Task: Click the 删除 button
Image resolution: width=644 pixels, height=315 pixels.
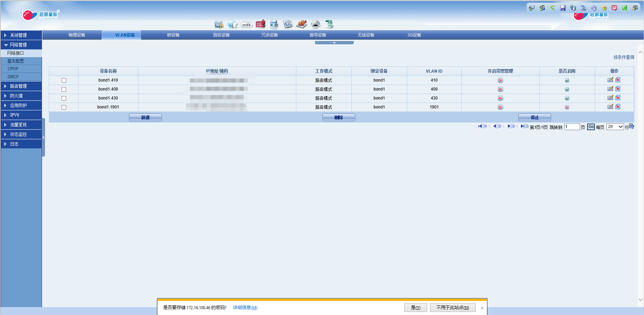Action: 339,117
